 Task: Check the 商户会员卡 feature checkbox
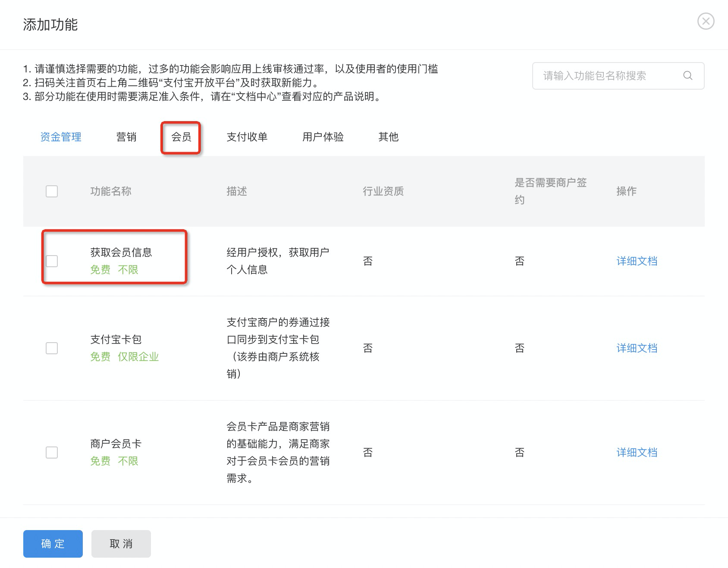pos(52,453)
